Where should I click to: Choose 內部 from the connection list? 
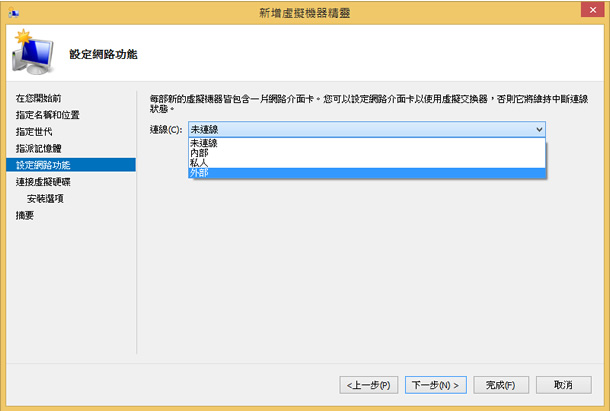(x=366, y=153)
